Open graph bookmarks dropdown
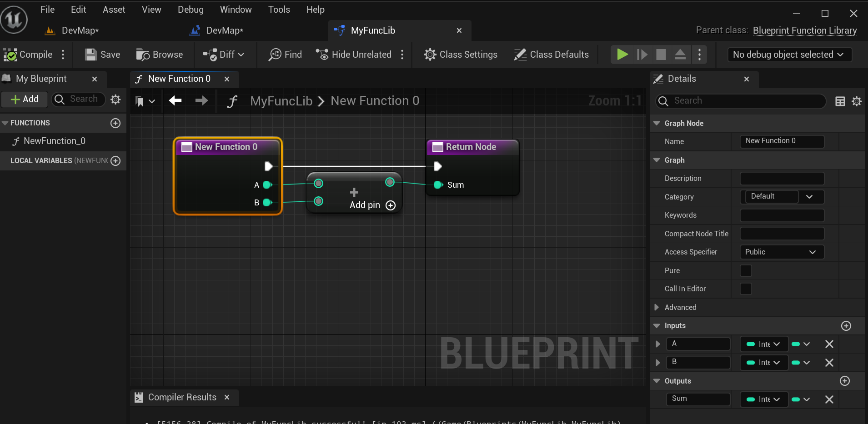This screenshot has height=424, width=868. [145, 101]
